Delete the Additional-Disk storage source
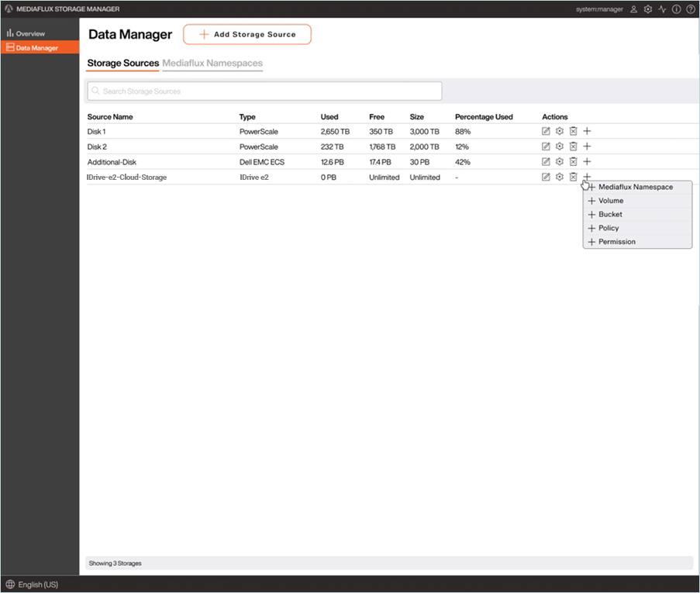The height and width of the screenshot is (593, 700). point(573,161)
